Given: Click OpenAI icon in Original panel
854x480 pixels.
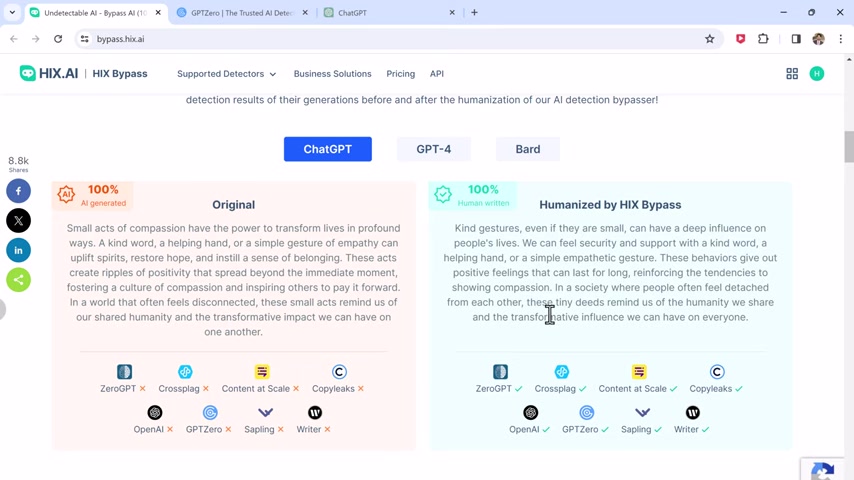Looking at the screenshot, I should (x=155, y=412).
